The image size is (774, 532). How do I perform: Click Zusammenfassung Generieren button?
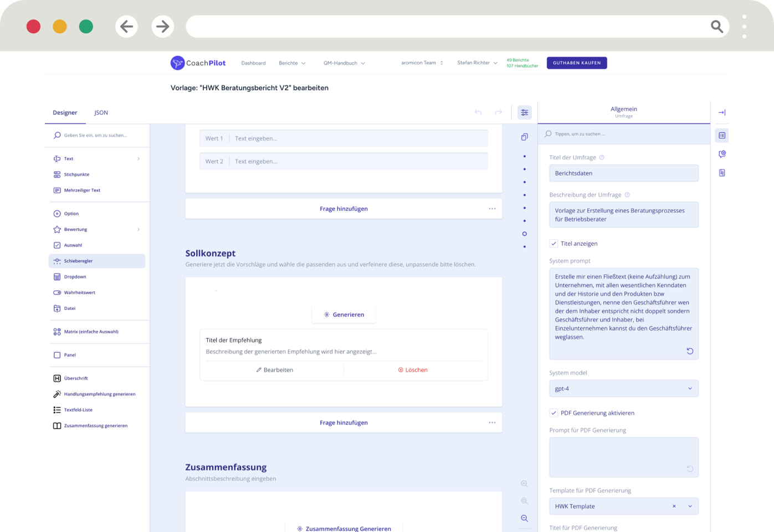(344, 529)
